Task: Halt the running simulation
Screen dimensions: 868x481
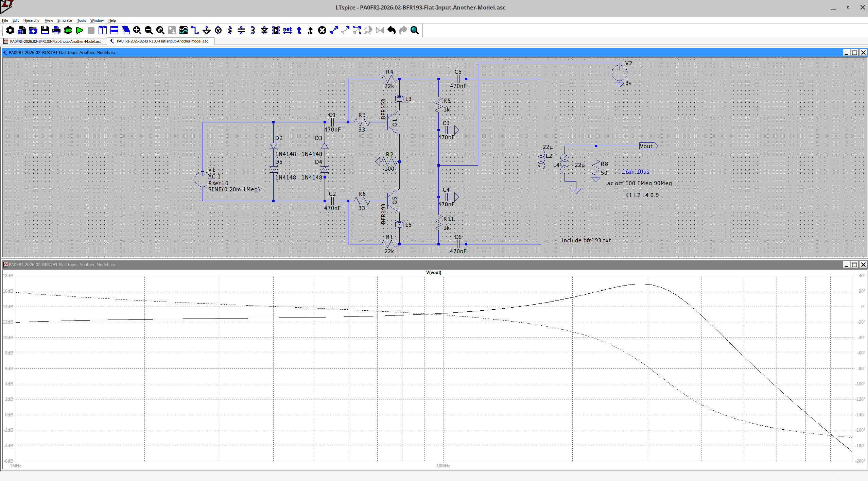Action: pos(91,31)
